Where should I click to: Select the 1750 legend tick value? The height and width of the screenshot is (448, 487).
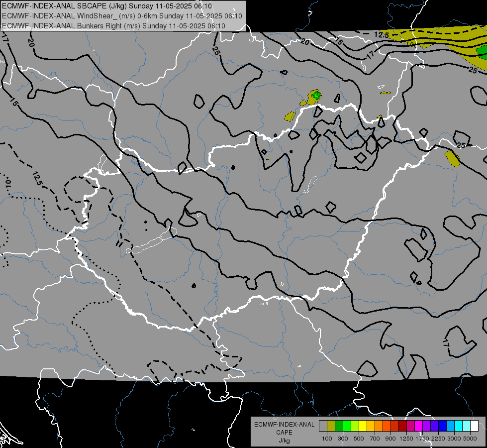[x=422, y=439]
